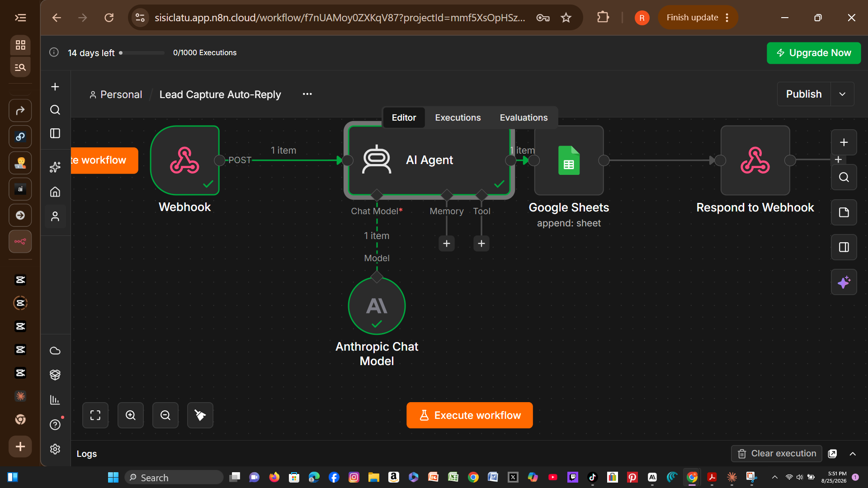Add a new node from right panel
Screen dimensions: 868x488
[x=844, y=142]
